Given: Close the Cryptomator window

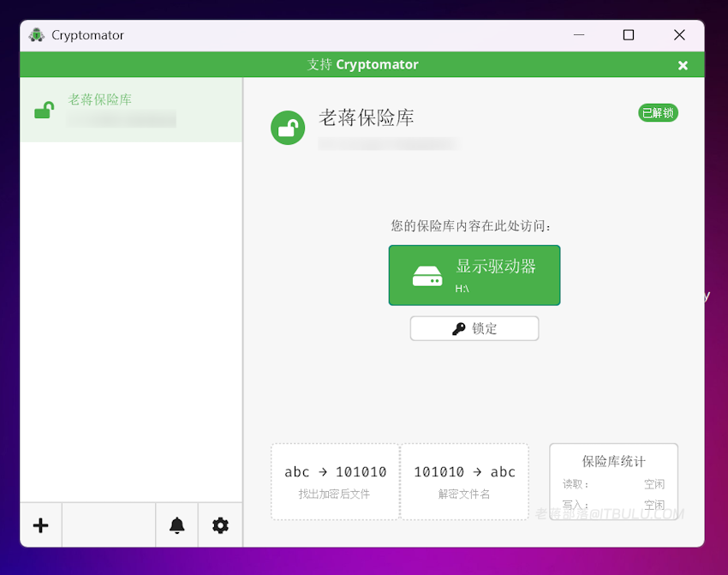Looking at the screenshot, I should click(x=679, y=35).
